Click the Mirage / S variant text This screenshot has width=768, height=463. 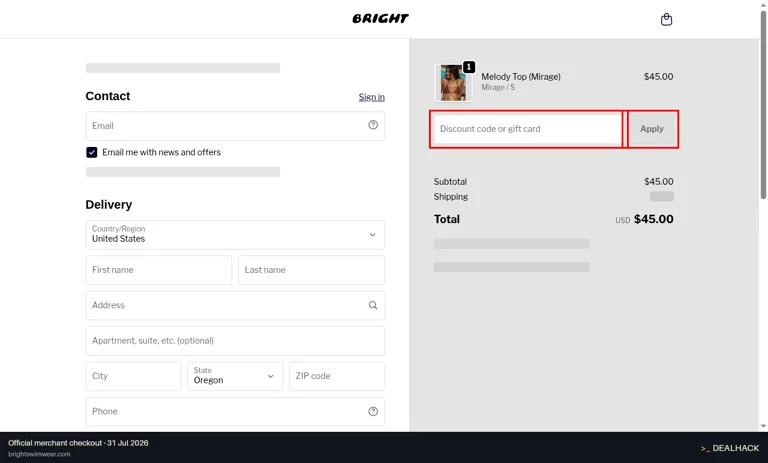point(498,87)
